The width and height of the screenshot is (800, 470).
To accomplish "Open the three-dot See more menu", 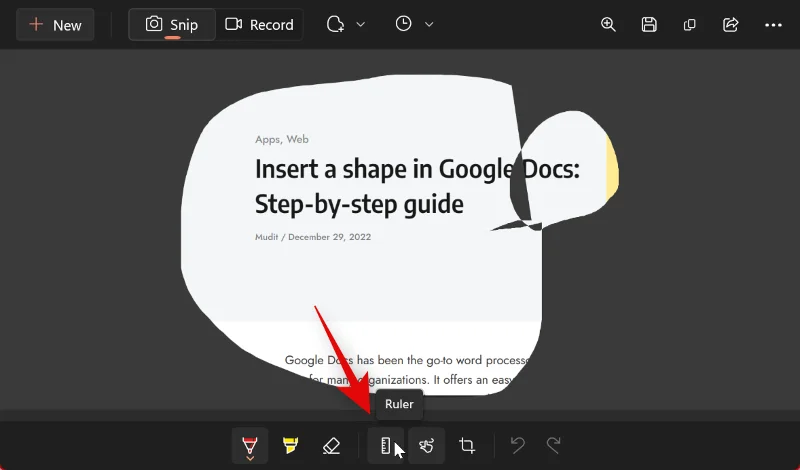I will pyautogui.click(x=773, y=25).
